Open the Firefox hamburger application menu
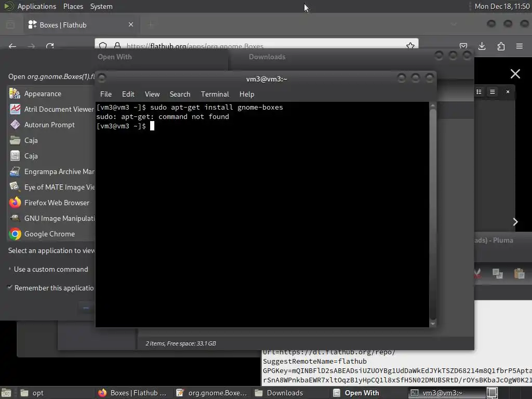 520,46
